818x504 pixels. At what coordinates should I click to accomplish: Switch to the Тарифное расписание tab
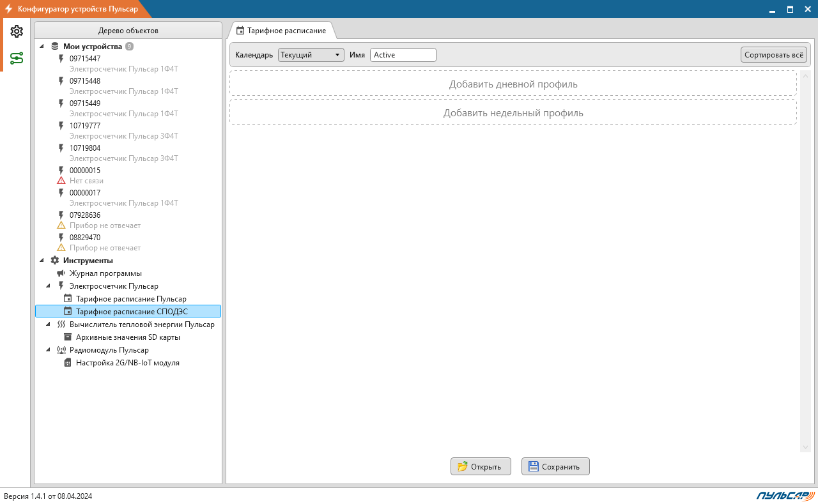281,31
